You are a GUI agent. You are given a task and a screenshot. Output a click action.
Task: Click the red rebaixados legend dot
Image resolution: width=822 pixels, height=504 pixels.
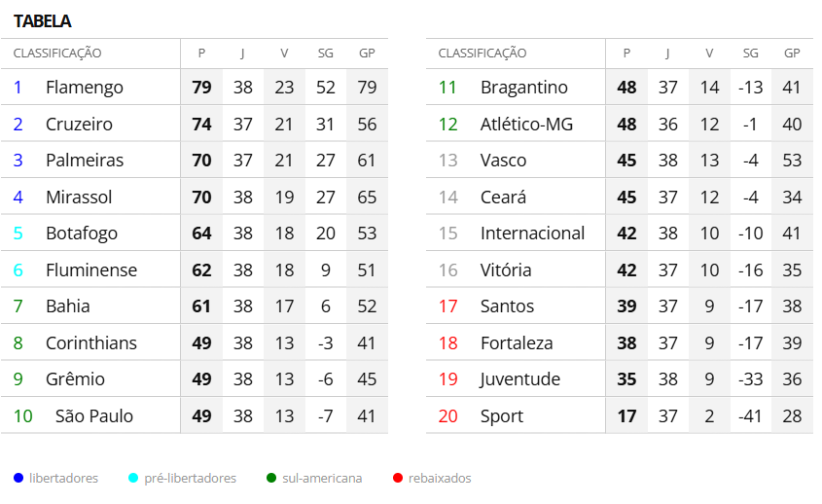point(397,478)
